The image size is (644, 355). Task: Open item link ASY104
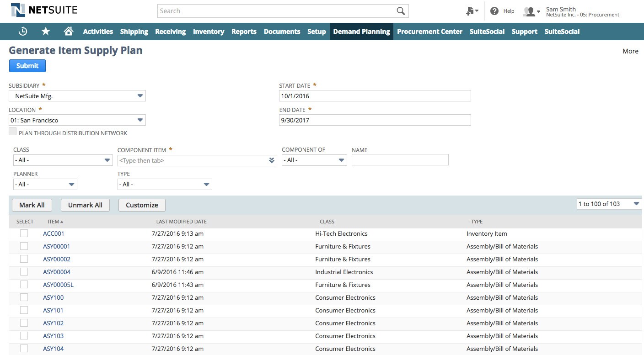[x=53, y=349]
